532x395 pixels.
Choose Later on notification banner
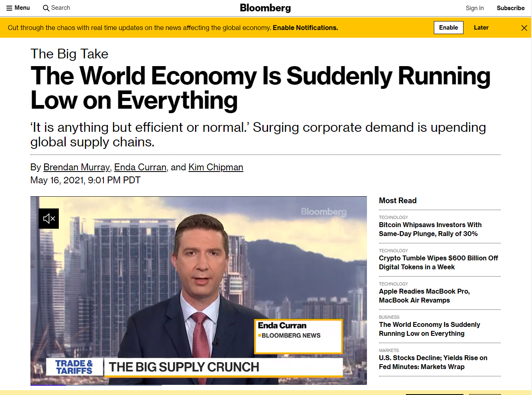[x=481, y=28]
